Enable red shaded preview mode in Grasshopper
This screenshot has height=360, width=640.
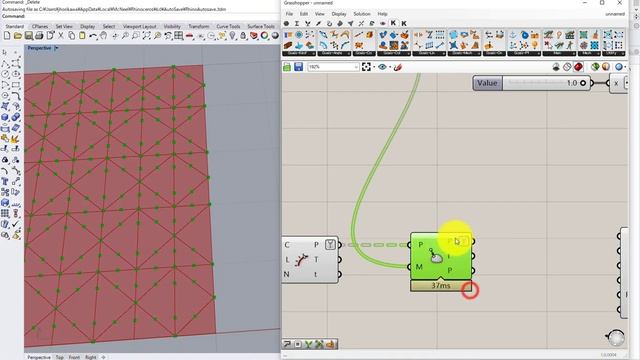pos(578,67)
